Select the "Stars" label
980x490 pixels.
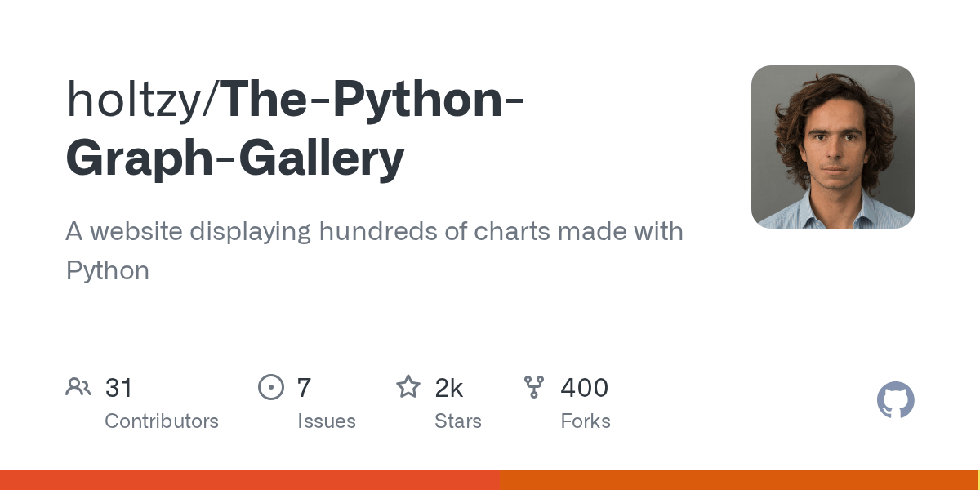(458, 421)
